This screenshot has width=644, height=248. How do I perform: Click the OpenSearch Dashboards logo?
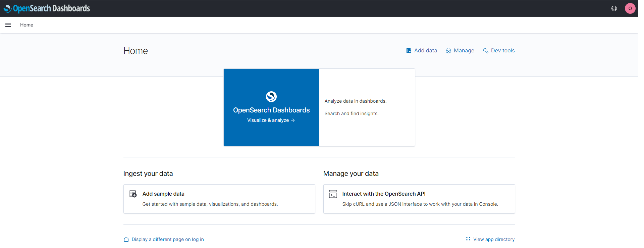(47, 8)
